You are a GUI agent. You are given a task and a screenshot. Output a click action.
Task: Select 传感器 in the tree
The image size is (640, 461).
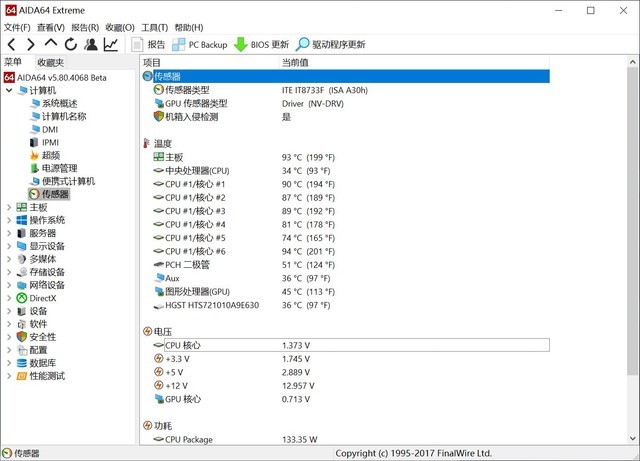coord(49,194)
